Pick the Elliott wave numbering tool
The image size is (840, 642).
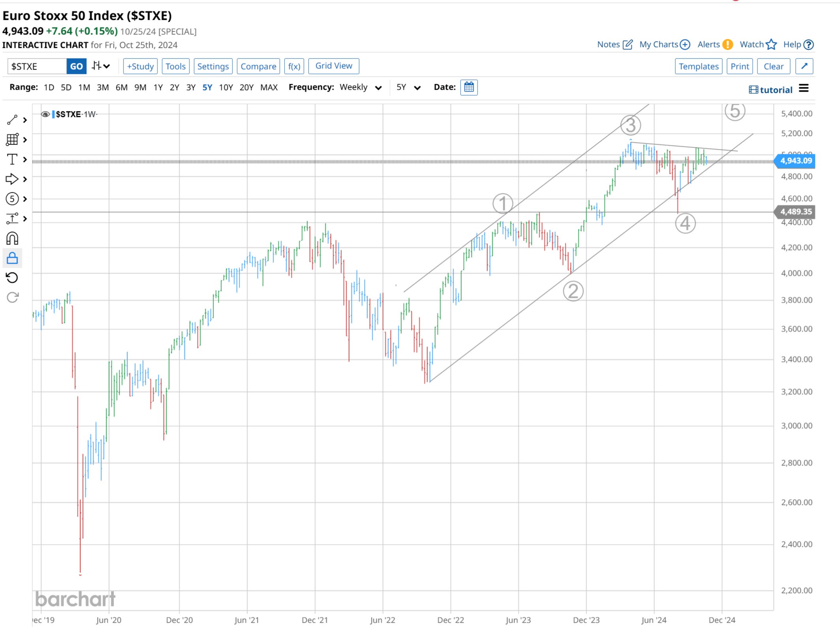(12, 199)
